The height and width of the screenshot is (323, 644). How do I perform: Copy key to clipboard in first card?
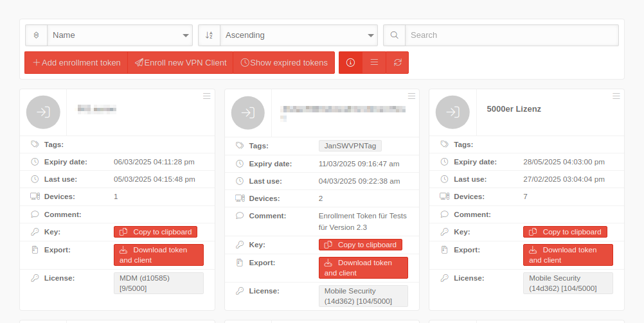click(x=156, y=232)
